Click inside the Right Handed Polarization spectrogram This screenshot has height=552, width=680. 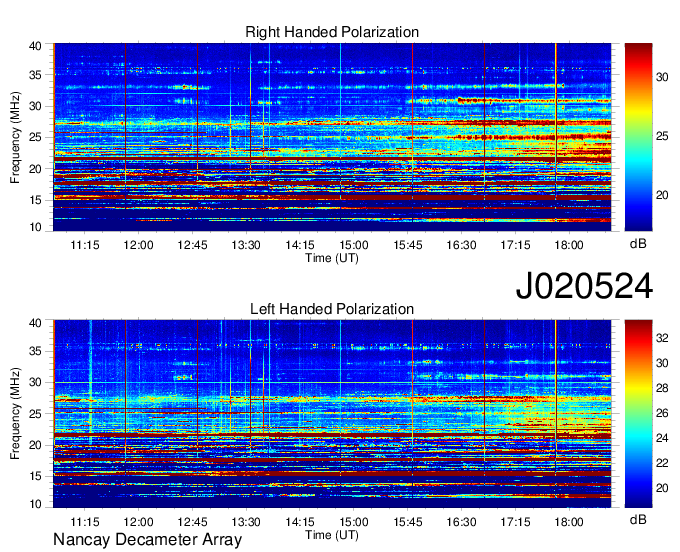pos(332,137)
